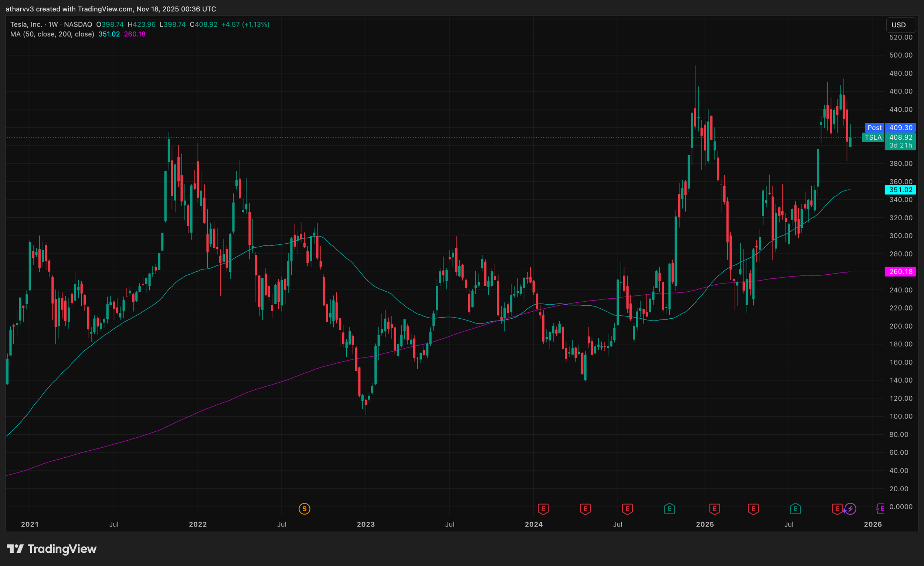Click the 100.00 price axis label
Screen dimensions: 924x566
[x=901, y=416]
